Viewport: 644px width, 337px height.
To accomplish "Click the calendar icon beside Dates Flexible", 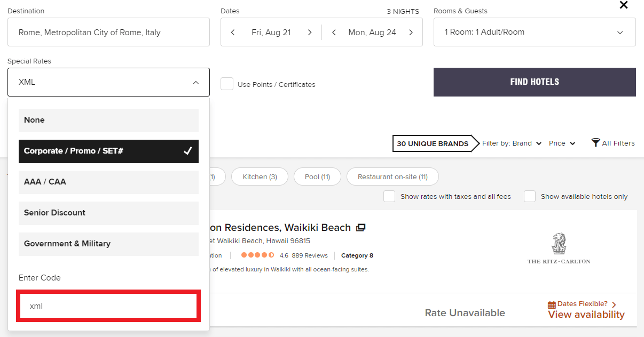I will [552, 305].
